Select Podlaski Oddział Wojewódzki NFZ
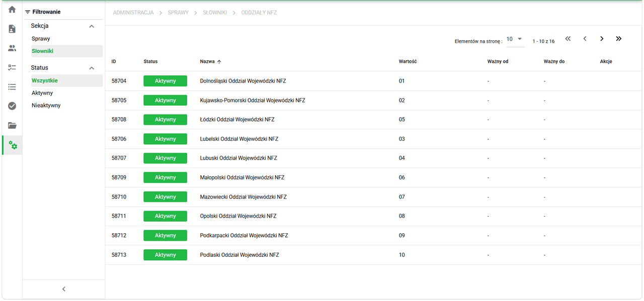 point(239,255)
